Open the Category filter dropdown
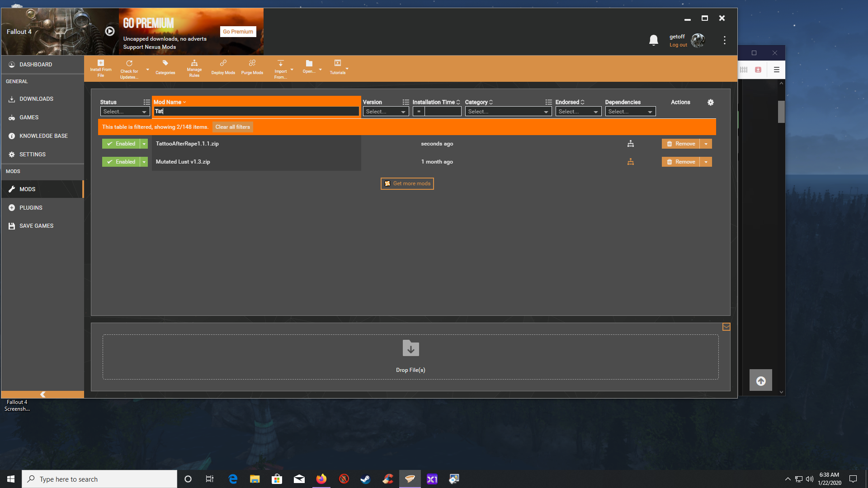 point(508,112)
